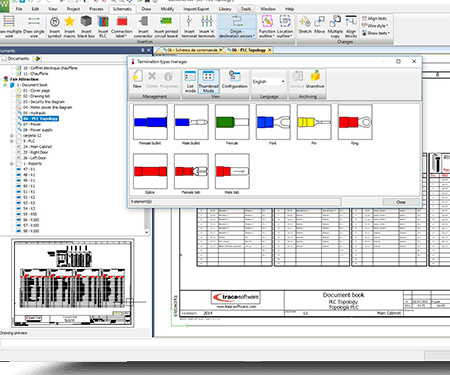
Task: Insert a macro with star icon
Action: (x=69, y=27)
